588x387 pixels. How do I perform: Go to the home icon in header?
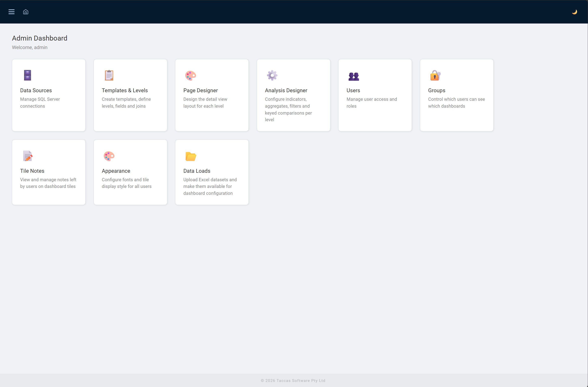pos(26,12)
